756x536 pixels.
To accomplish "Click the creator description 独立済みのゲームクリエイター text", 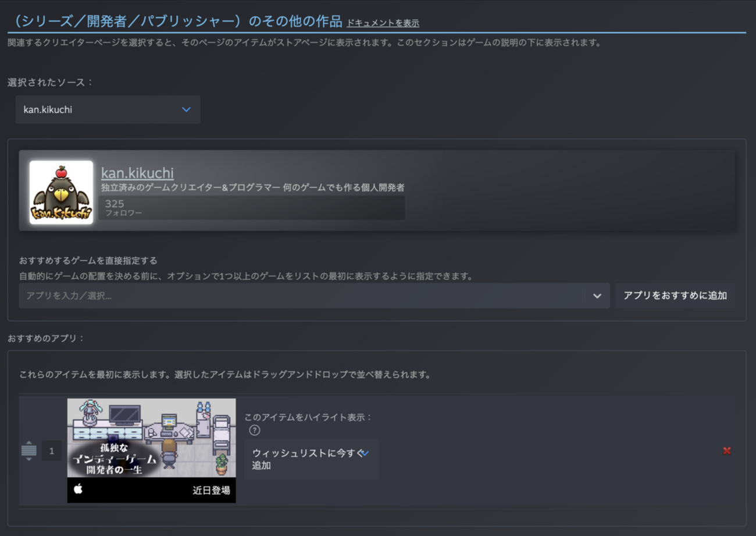I will coord(253,187).
